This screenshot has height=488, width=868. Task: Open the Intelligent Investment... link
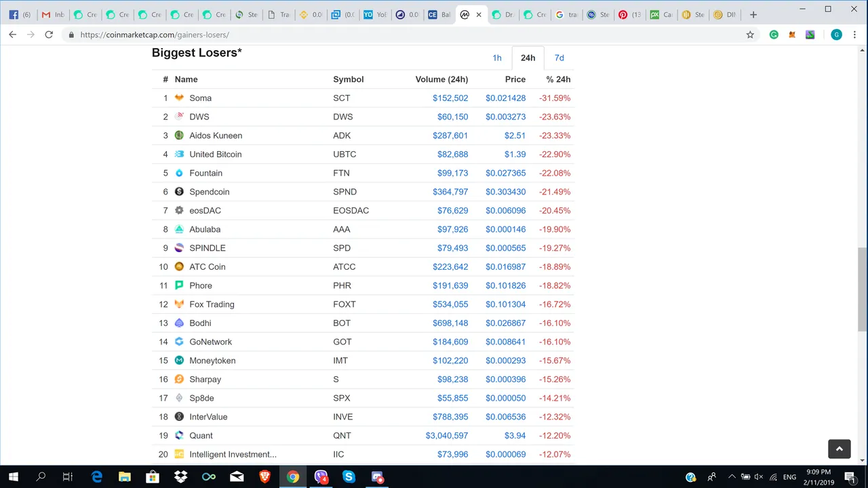click(233, 454)
